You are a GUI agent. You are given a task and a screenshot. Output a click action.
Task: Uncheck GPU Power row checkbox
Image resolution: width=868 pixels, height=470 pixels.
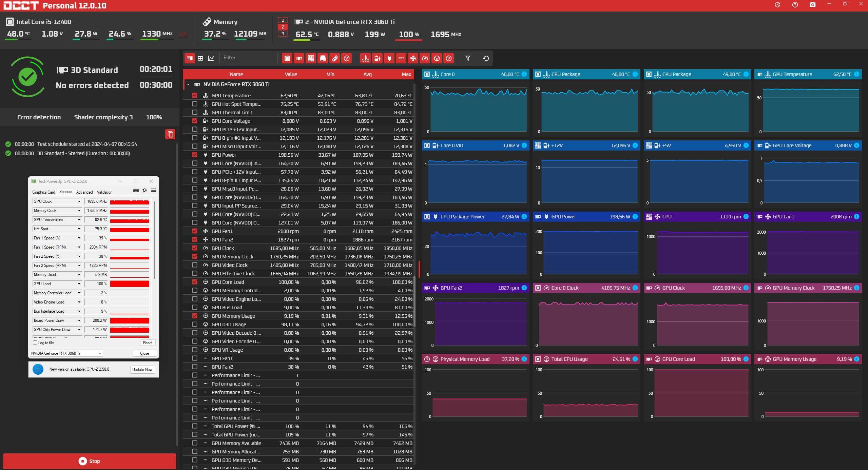195,155
